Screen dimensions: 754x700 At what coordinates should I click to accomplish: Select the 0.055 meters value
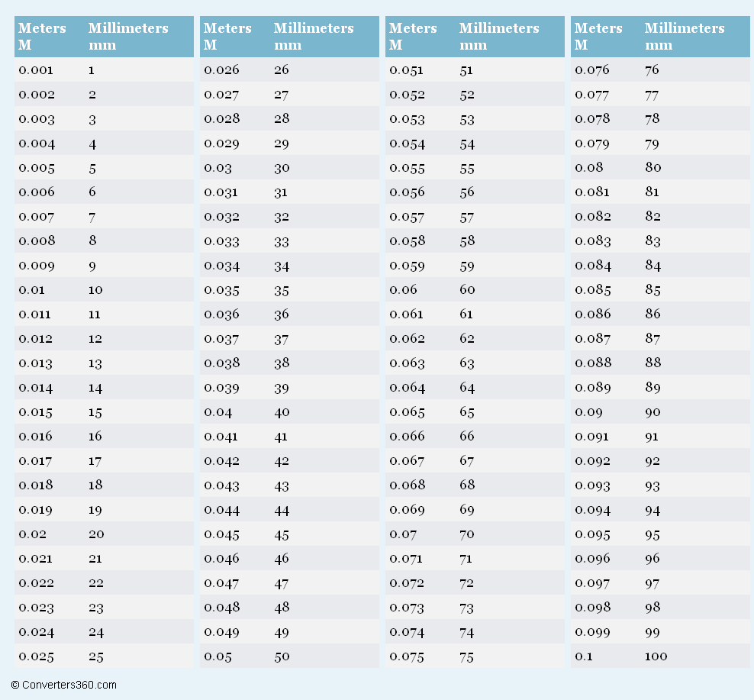408,168
